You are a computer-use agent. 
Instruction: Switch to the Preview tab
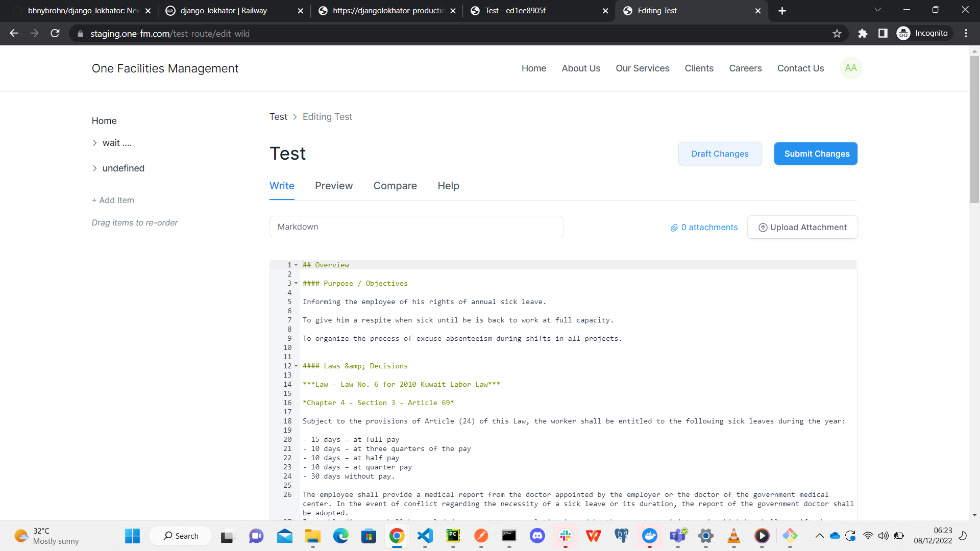pos(334,186)
